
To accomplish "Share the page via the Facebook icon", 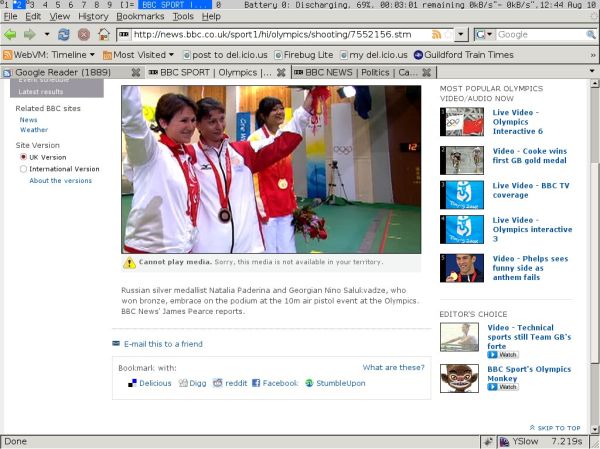I will pyautogui.click(x=256, y=383).
